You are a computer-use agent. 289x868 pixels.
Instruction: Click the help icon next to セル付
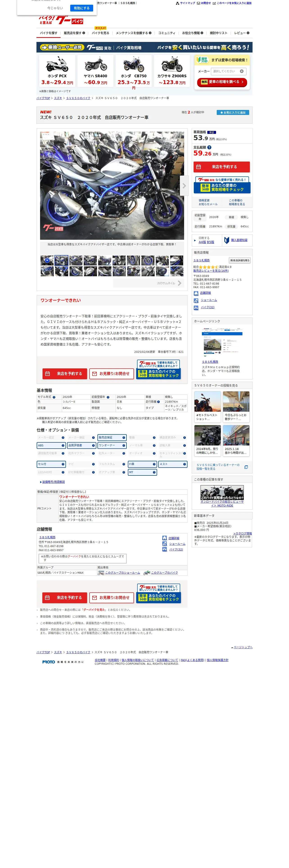63,464
